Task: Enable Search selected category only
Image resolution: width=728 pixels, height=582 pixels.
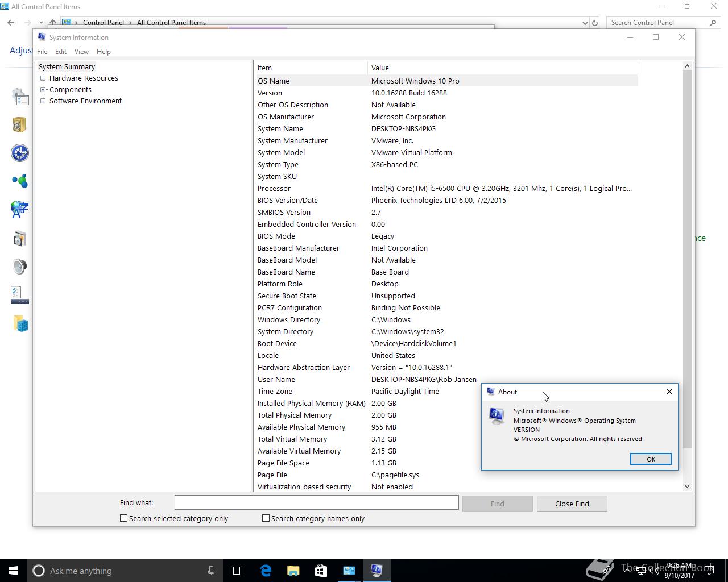Action: click(x=123, y=518)
